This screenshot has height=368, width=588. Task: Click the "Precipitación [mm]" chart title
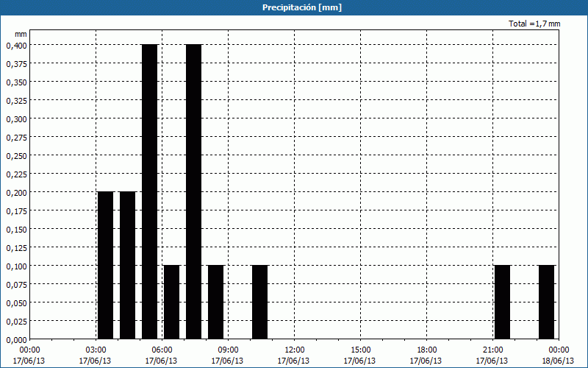click(302, 7)
